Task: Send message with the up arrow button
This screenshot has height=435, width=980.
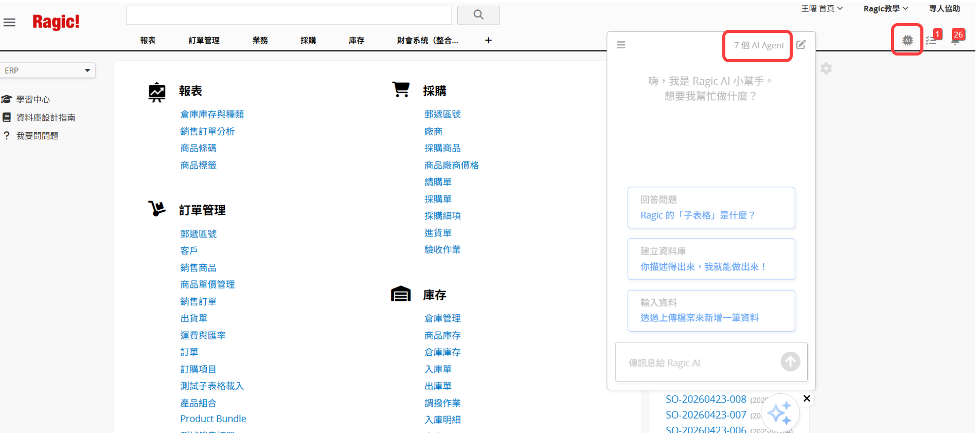Action: 790,361
